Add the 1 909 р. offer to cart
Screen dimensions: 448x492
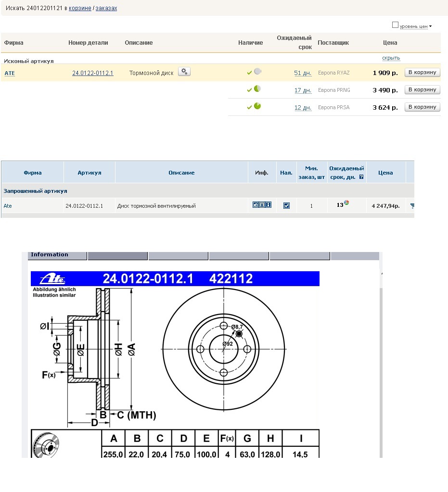click(x=422, y=73)
